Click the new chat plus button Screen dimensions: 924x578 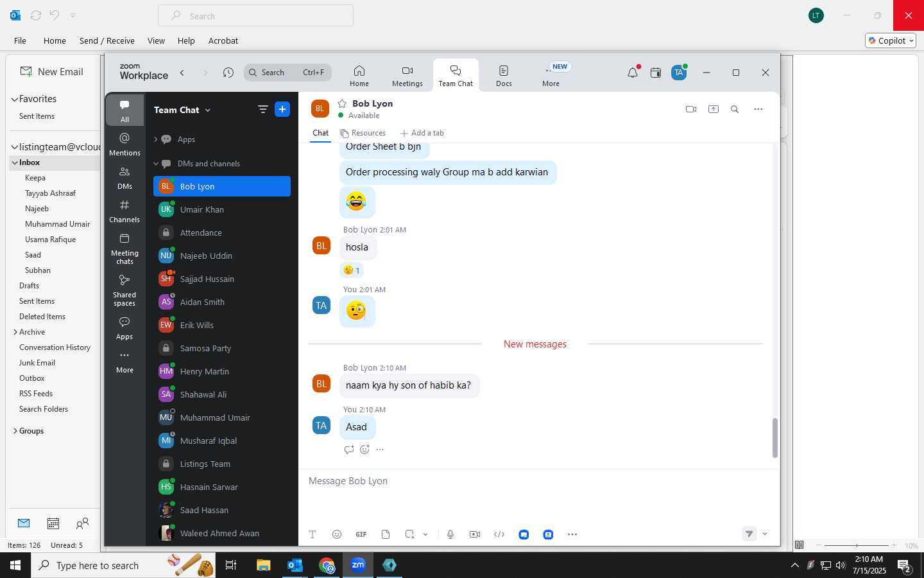282,109
